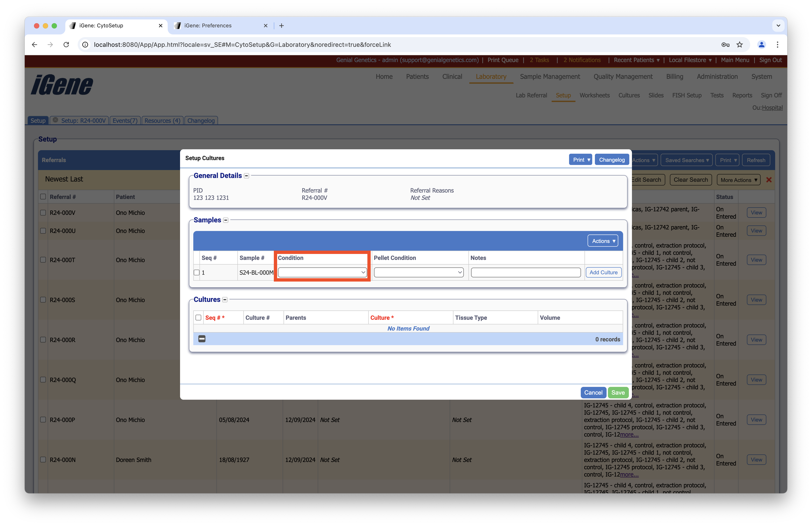Open the Pellet Condition dropdown
Screen dimensions: 812x526
[419, 272]
